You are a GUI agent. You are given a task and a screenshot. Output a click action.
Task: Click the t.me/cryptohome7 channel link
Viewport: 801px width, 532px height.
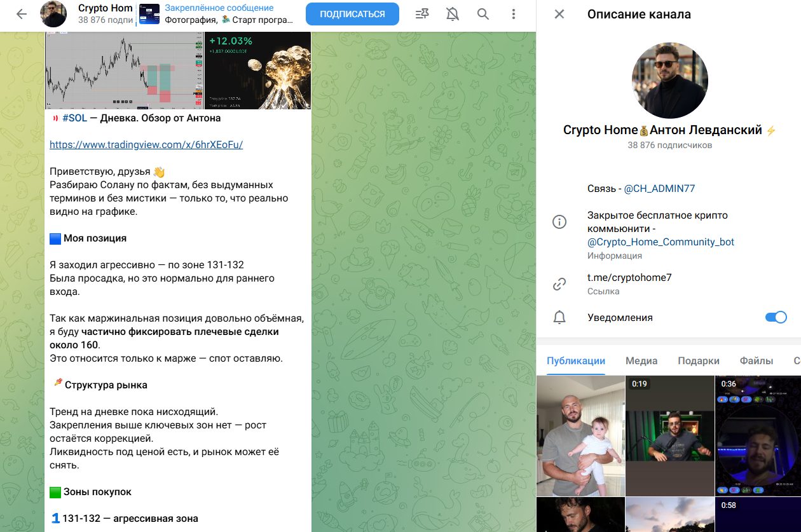[x=629, y=277]
